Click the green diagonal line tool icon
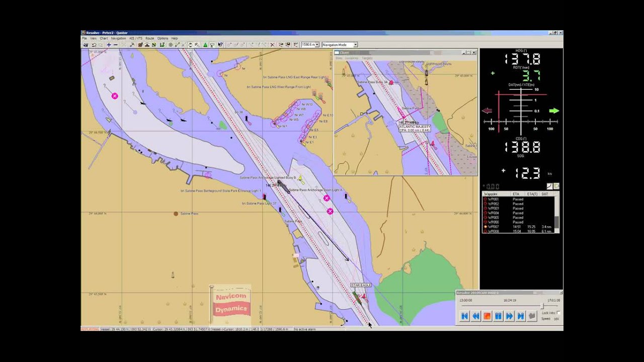Image resolution: width=644 pixels, height=362 pixels. [x=177, y=45]
